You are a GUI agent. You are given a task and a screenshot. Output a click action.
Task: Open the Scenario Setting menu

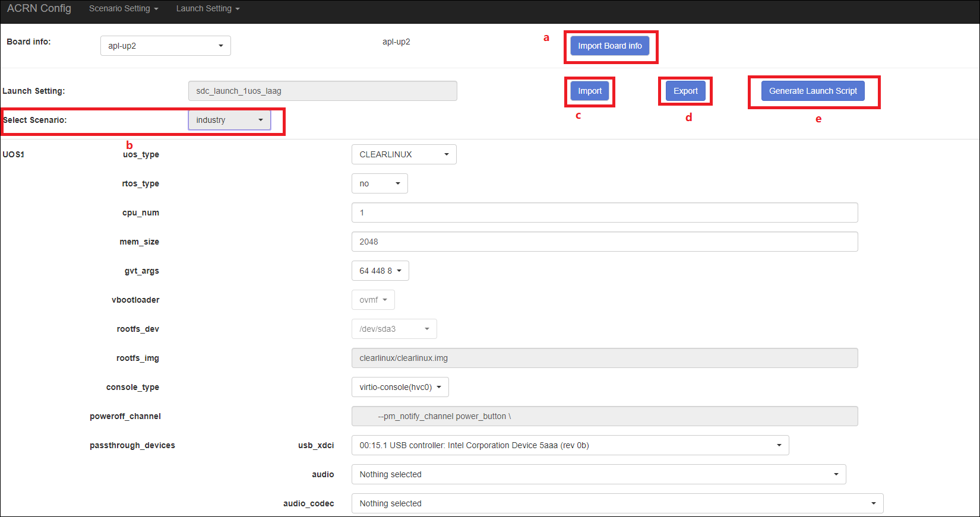point(124,9)
